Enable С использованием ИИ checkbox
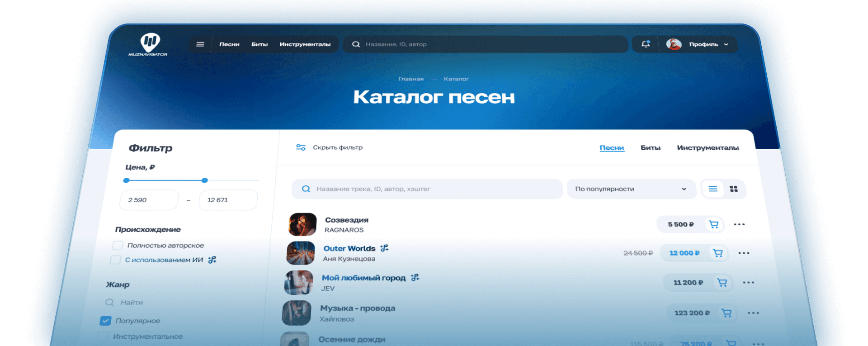This screenshot has width=868, height=346. [115, 260]
